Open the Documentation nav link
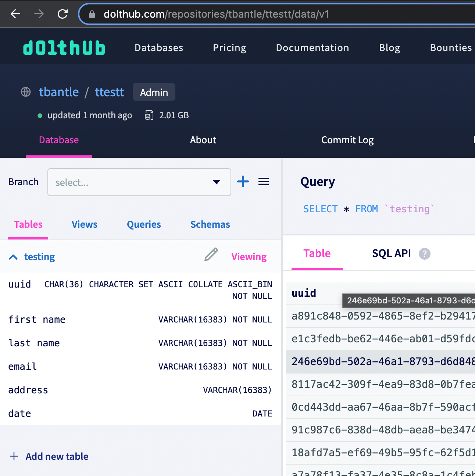Viewport: 475px width, 476px height. (312, 48)
